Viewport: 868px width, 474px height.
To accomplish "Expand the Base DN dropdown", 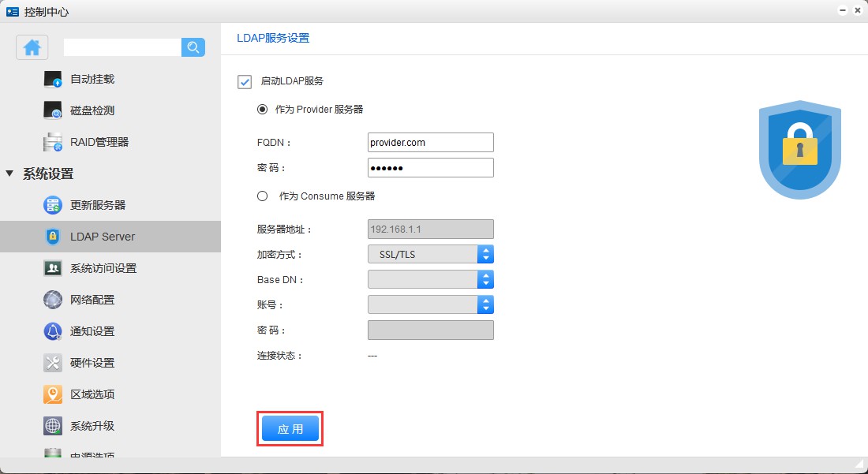I will click(431, 279).
